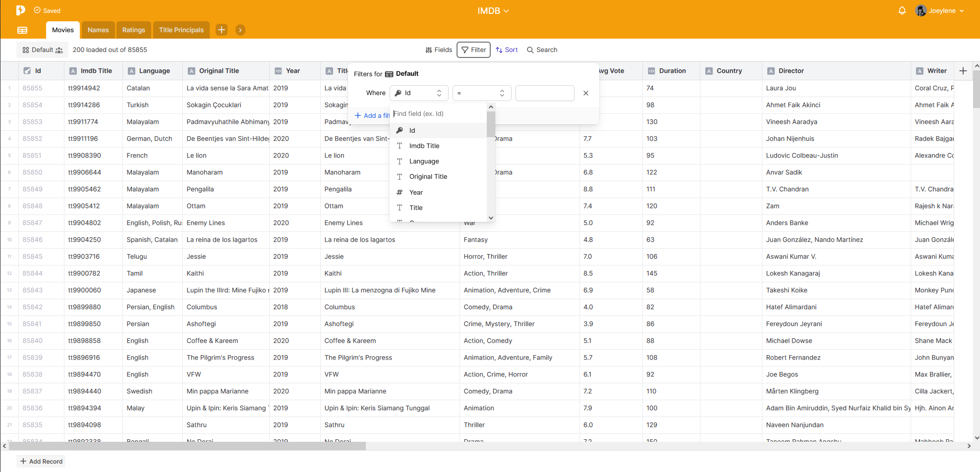
Task: Show more tabs with right chevron
Action: [240, 30]
